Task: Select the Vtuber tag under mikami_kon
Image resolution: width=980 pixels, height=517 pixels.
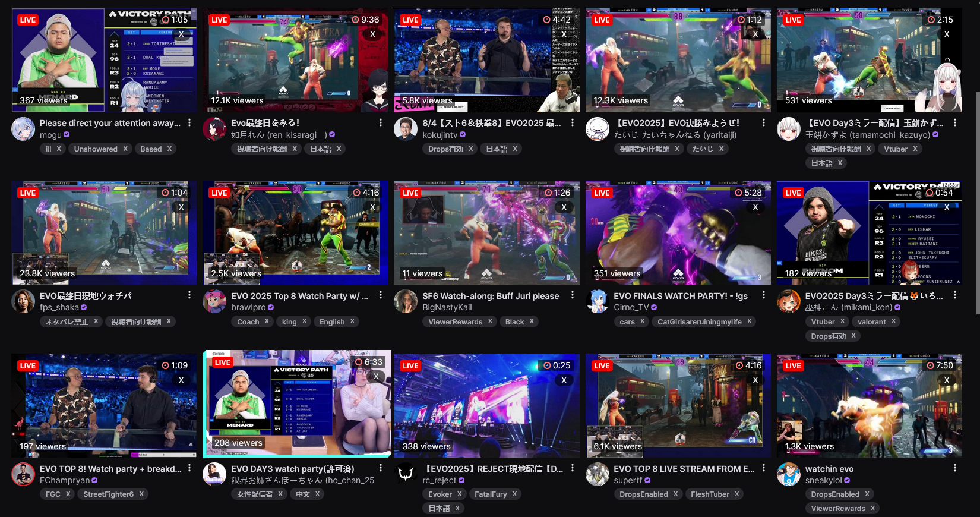Action: 823,321
